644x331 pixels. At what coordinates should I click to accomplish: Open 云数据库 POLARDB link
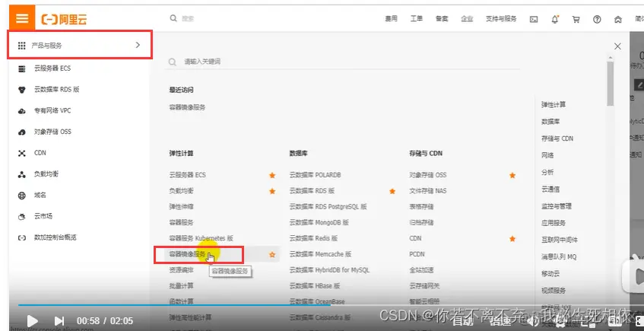click(315, 175)
